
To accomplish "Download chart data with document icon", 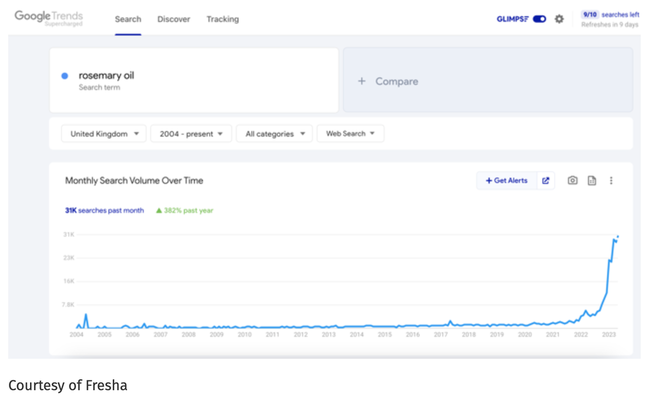I will [592, 181].
